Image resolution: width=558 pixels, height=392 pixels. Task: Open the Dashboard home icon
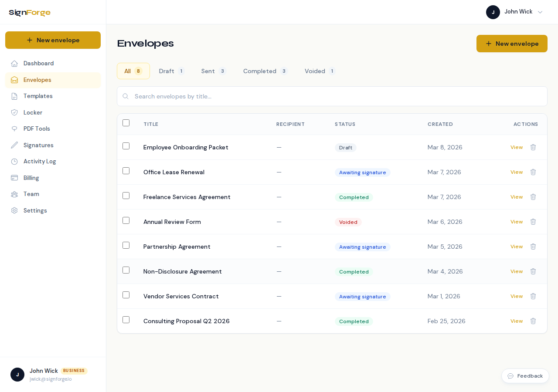[14, 64]
